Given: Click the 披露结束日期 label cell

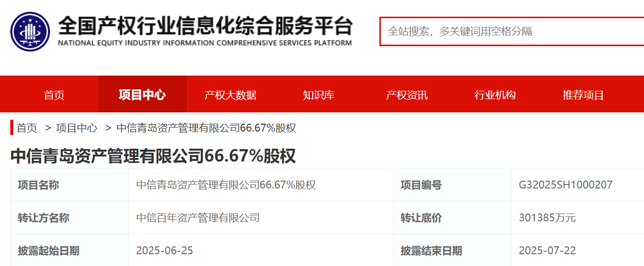Looking at the screenshot, I should click(x=452, y=250).
